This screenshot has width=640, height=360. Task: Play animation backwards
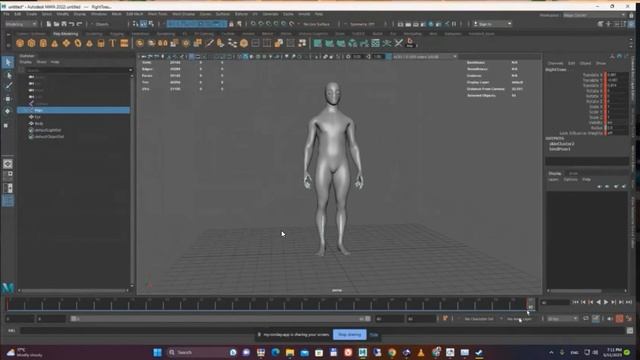click(598, 302)
